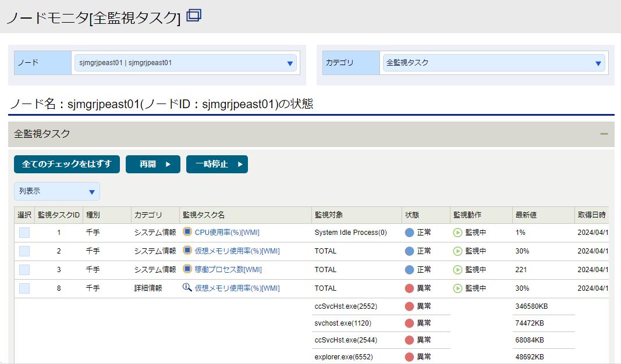Click red status circle for ccSvcHst.exe(2544)
Screen dimensions: 621x364
[410, 340]
